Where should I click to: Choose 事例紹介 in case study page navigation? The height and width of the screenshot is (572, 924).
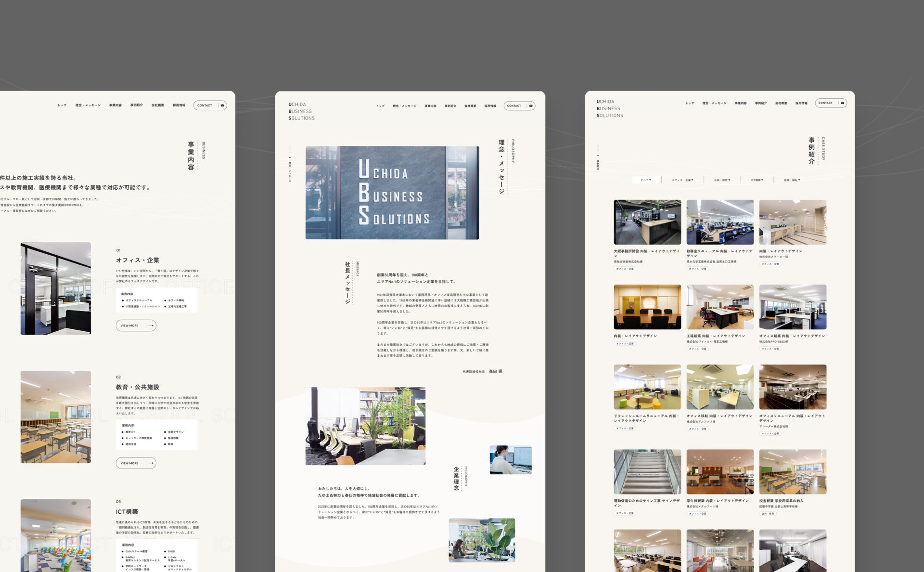pyautogui.click(x=761, y=103)
